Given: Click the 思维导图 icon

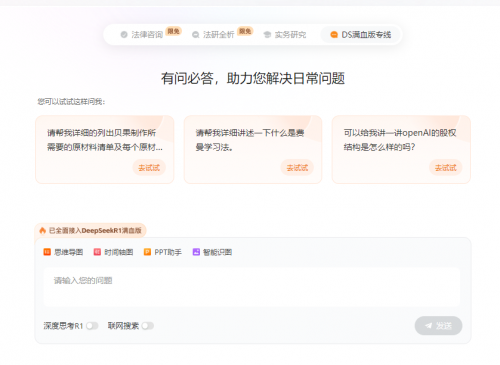Looking at the screenshot, I should click(x=47, y=252).
